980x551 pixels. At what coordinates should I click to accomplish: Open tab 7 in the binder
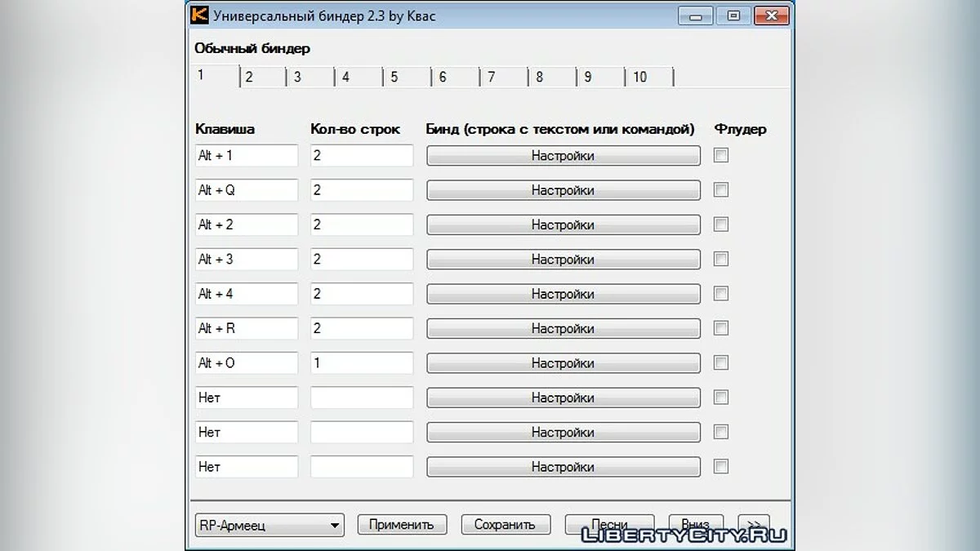[x=492, y=77]
